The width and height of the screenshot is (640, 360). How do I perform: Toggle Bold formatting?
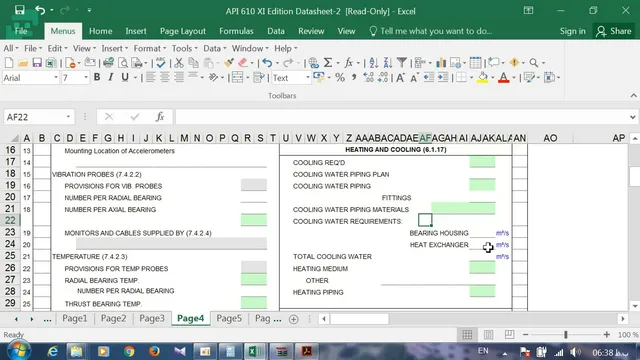(97, 77)
